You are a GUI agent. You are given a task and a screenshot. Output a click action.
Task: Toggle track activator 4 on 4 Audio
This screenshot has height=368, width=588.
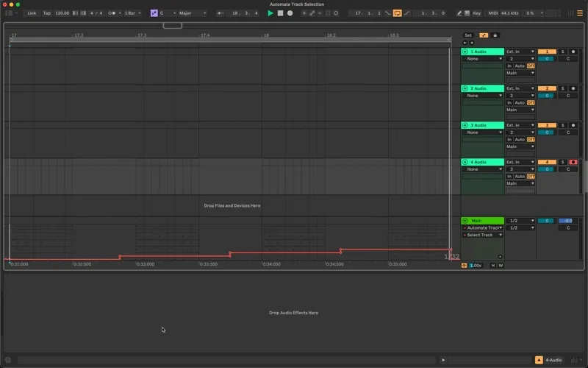[x=547, y=162]
